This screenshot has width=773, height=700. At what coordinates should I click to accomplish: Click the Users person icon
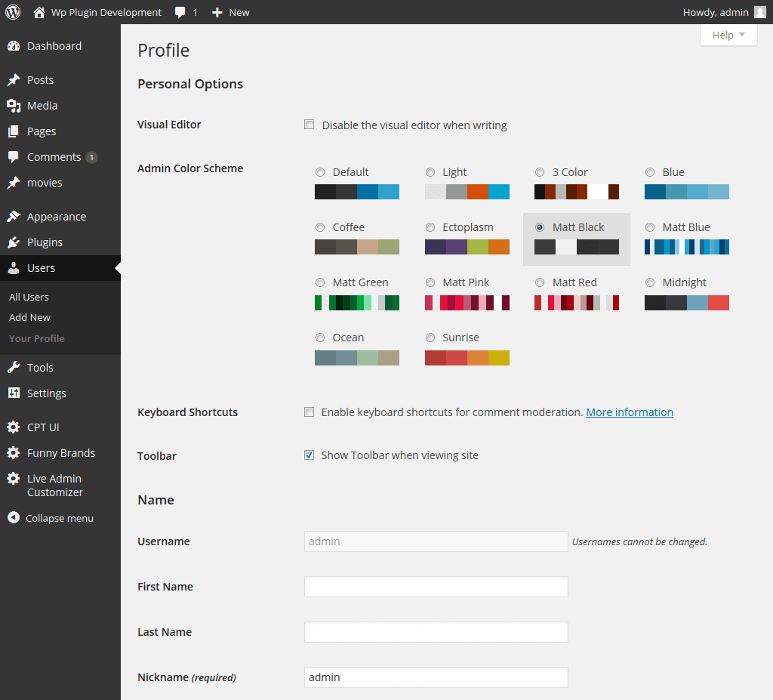pyautogui.click(x=14, y=268)
